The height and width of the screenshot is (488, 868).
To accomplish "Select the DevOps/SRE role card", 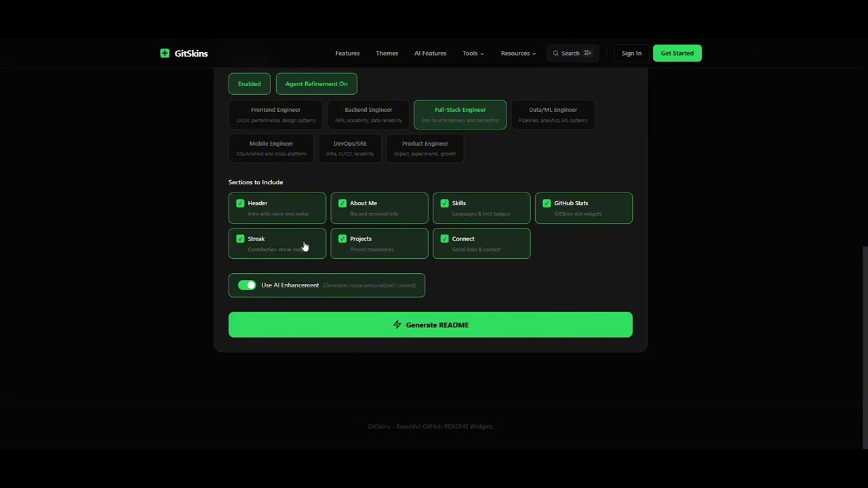I will coord(350,148).
